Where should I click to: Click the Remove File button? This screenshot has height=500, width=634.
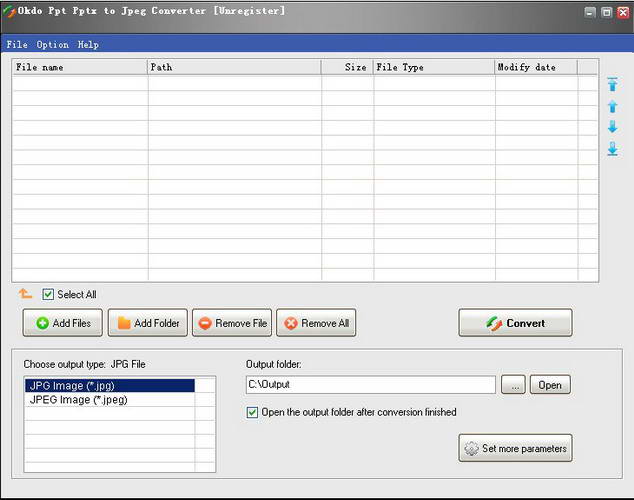[232, 323]
